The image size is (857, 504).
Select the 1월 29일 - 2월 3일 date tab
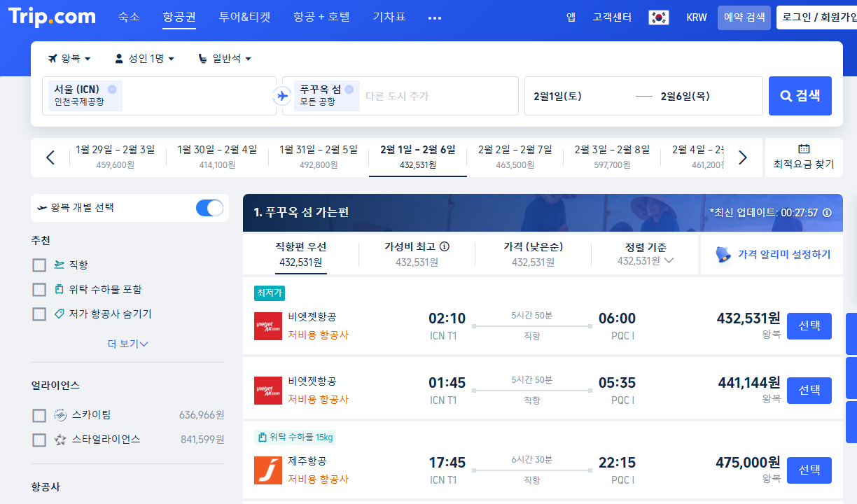click(116, 157)
